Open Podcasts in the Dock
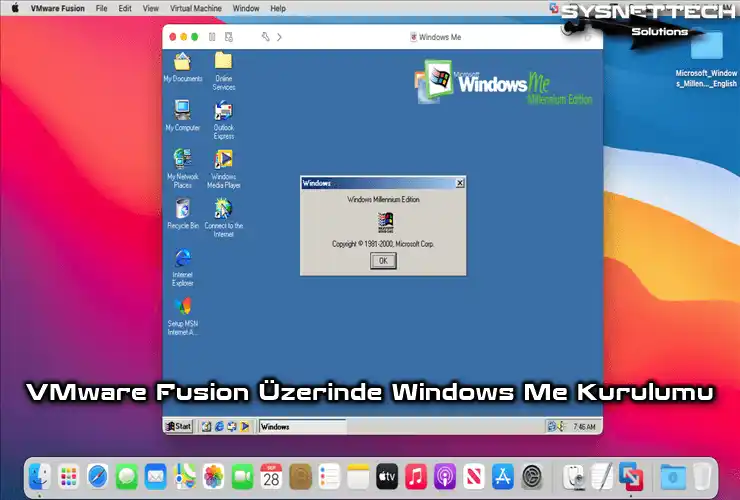The image size is (740, 500). coord(445,476)
